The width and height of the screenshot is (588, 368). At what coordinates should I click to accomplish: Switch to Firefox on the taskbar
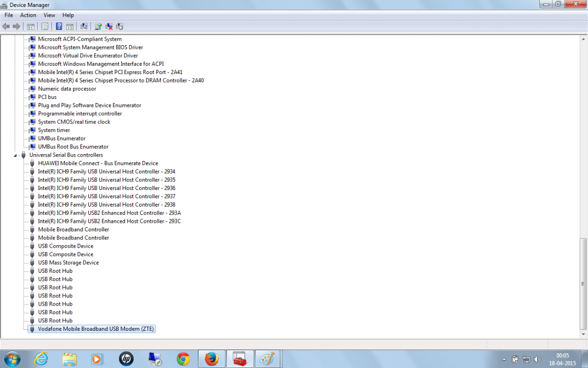[212, 359]
